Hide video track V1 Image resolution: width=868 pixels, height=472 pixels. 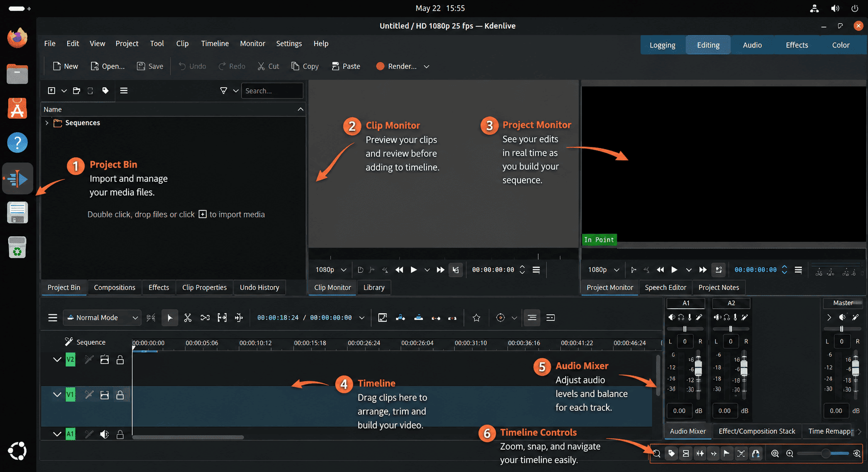pos(104,395)
